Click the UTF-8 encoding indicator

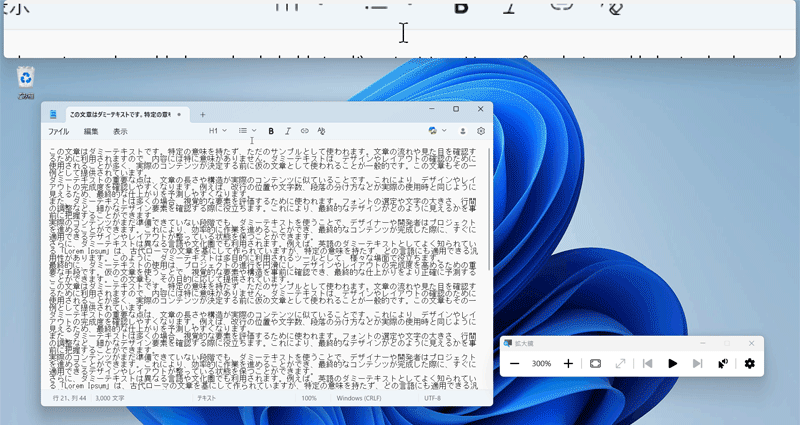pos(432,398)
